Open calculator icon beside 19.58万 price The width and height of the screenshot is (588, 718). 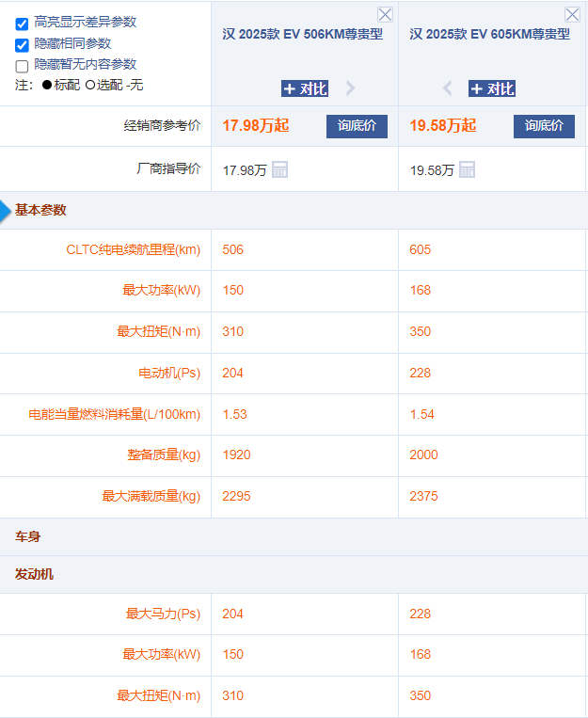467,169
